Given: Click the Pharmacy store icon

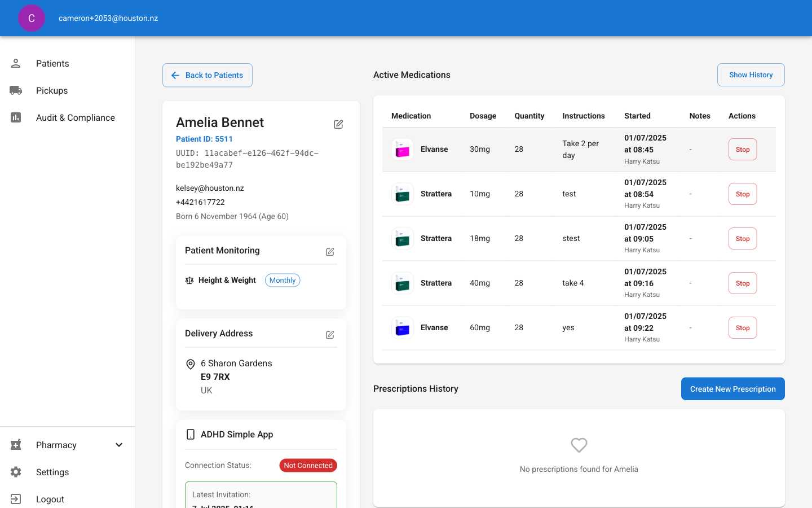Looking at the screenshot, I should (16, 445).
